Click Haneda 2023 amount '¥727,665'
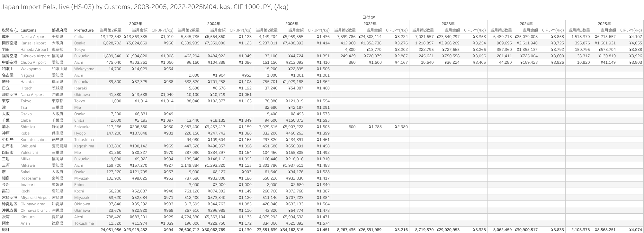Image resolution: width=644 pixels, height=233 pixels. pos(452,50)
